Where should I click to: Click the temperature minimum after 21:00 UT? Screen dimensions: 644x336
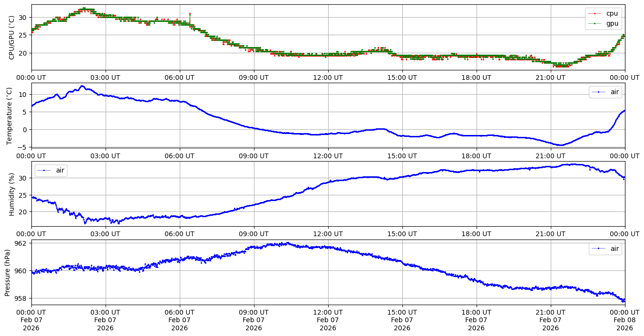[x=561, y=145]
